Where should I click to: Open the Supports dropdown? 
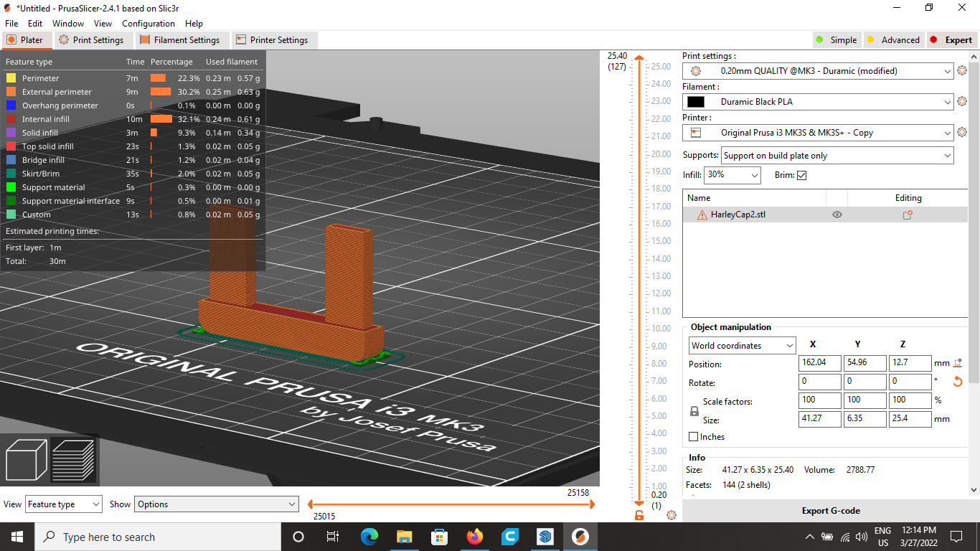[837, 155]
